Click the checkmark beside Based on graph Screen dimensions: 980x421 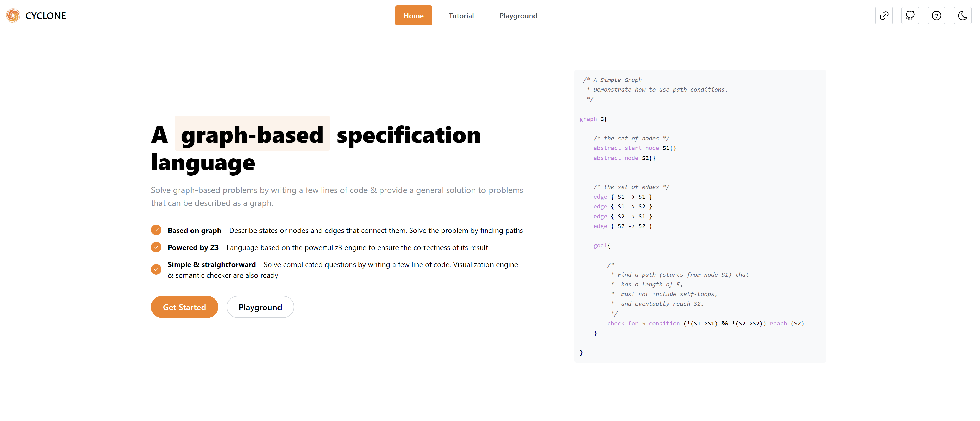(156, 230)
